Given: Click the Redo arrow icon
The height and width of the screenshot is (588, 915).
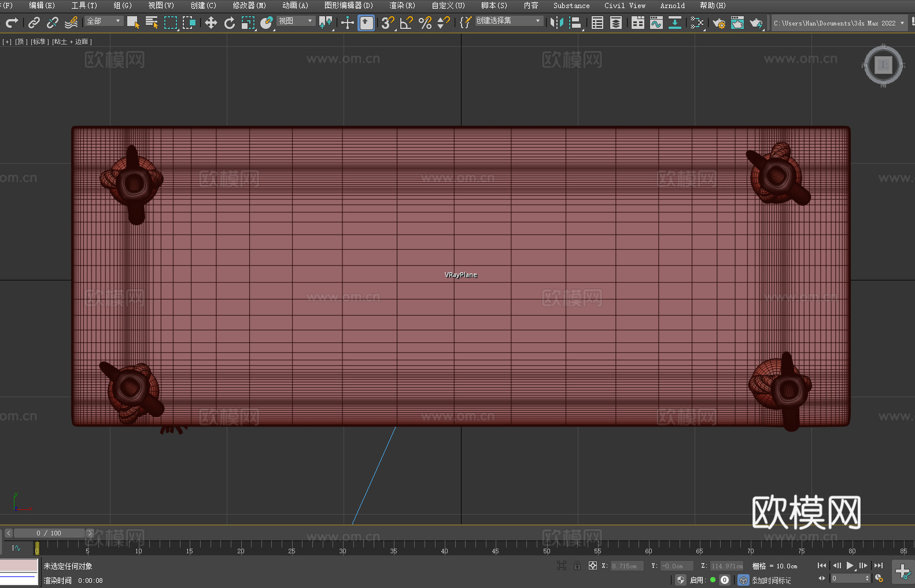Looking at the screenshot, I should click(x=12, y=23).
